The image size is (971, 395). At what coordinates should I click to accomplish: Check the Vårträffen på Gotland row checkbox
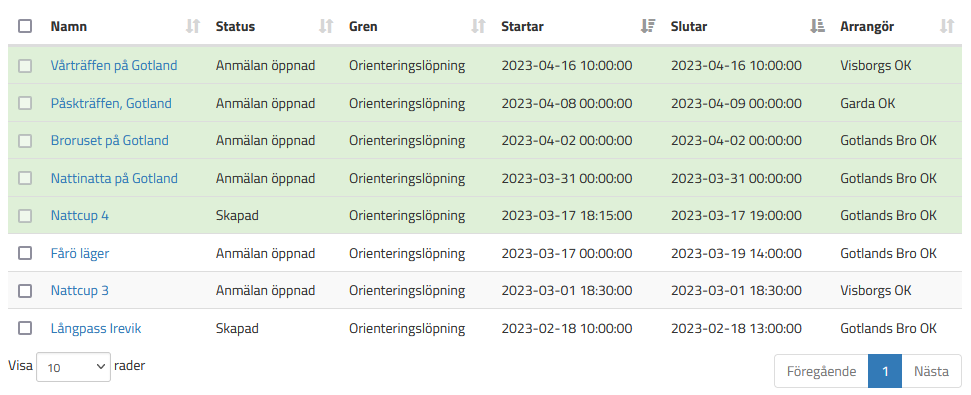coord(25,66)
